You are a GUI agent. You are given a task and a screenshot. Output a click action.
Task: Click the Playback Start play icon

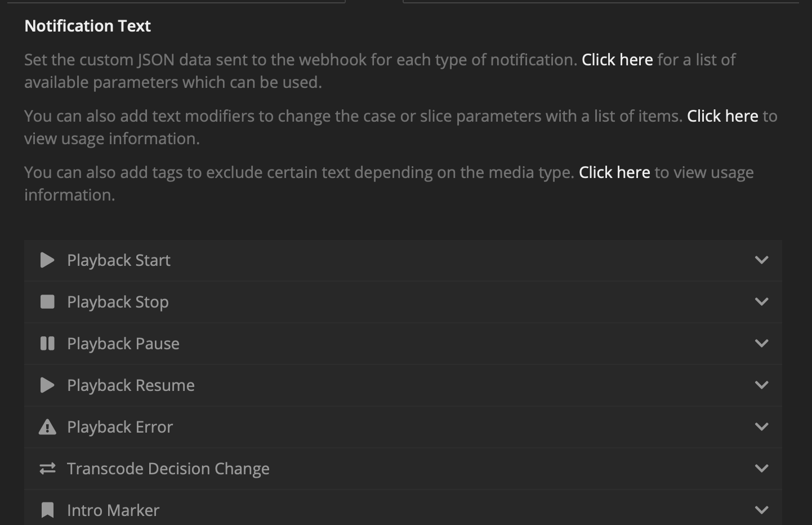tap(48, 260)
